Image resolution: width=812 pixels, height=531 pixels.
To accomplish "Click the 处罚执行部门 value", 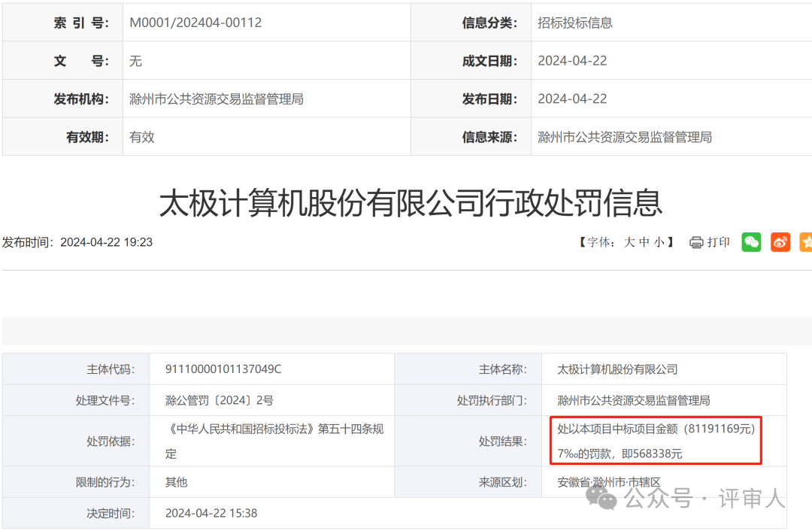I will pos(633,400).
